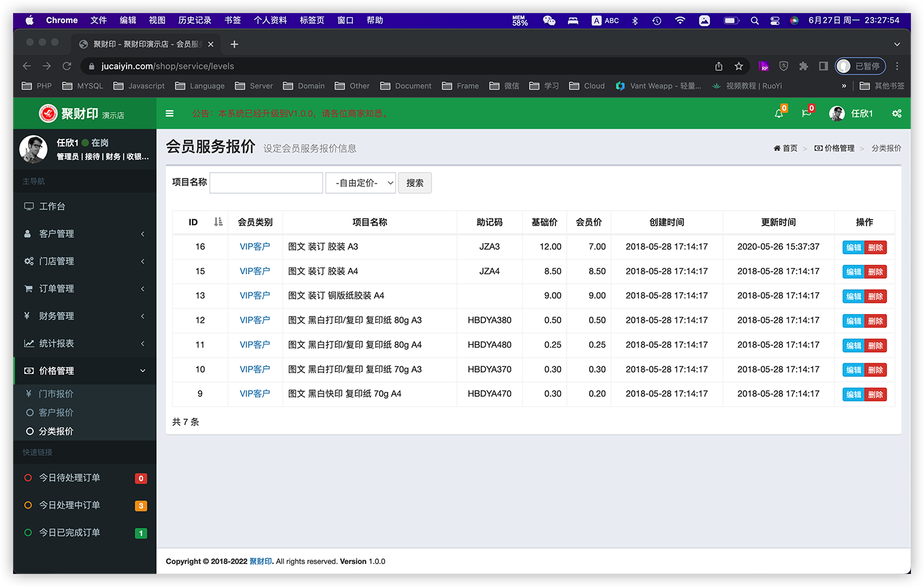Bookmark this page with the star icon
The image size is (924, 587).
point(739,66)
